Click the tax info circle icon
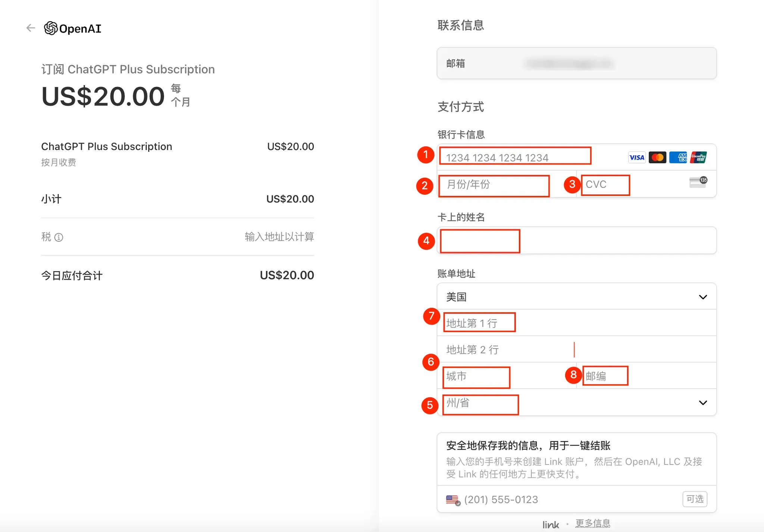 (x=59, y=237)
